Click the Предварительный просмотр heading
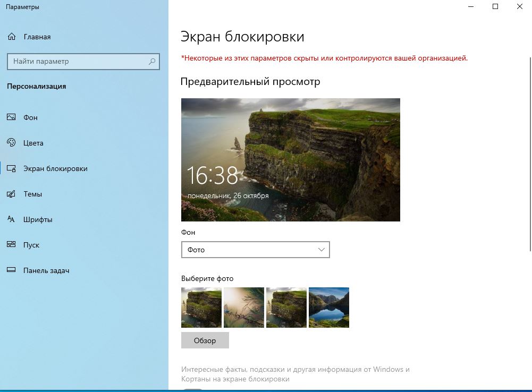The image size is (532, 392). (x=250, y=81)
